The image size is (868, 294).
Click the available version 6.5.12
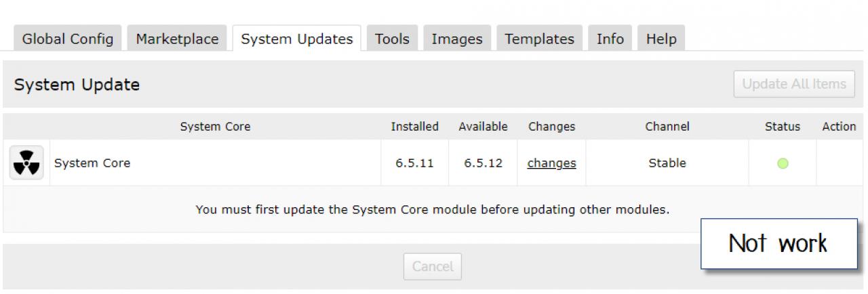coord(484,163)
